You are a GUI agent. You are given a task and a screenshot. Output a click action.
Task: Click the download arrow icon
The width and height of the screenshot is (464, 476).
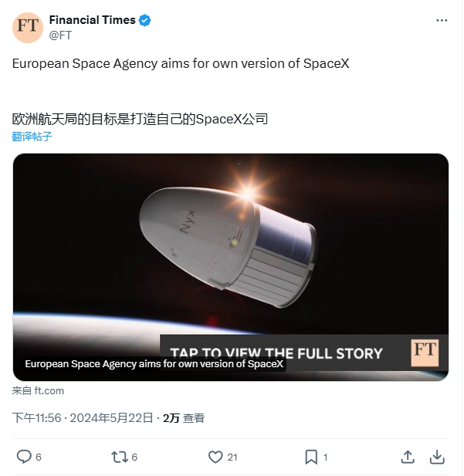437,457
